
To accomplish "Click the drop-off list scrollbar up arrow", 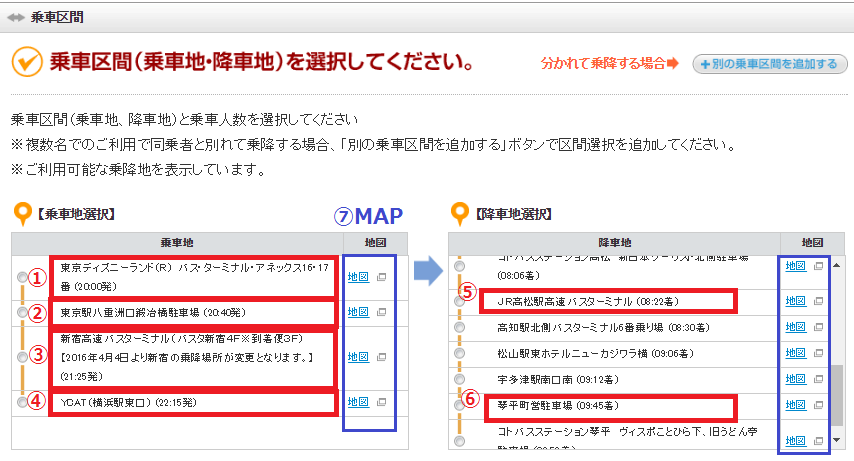I will [837, 263].
